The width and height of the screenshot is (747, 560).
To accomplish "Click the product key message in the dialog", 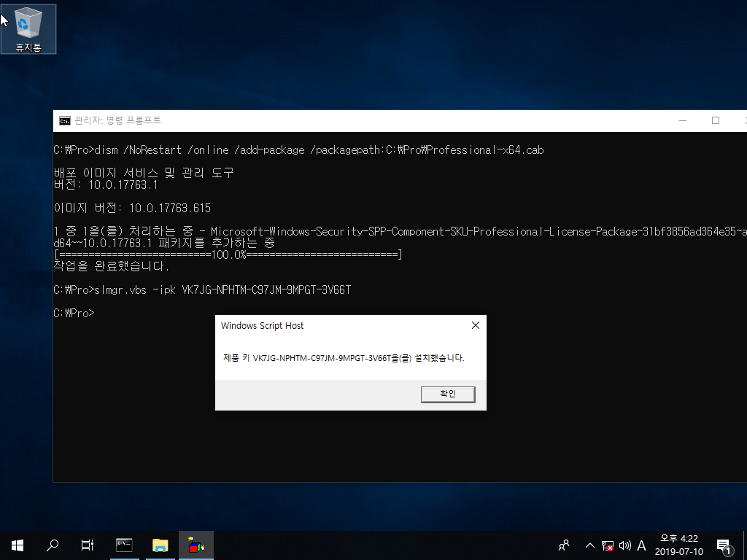I will point(344,358).
